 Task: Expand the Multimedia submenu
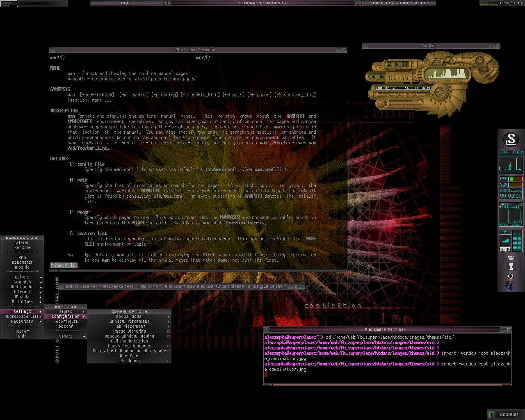click(22, 287)
